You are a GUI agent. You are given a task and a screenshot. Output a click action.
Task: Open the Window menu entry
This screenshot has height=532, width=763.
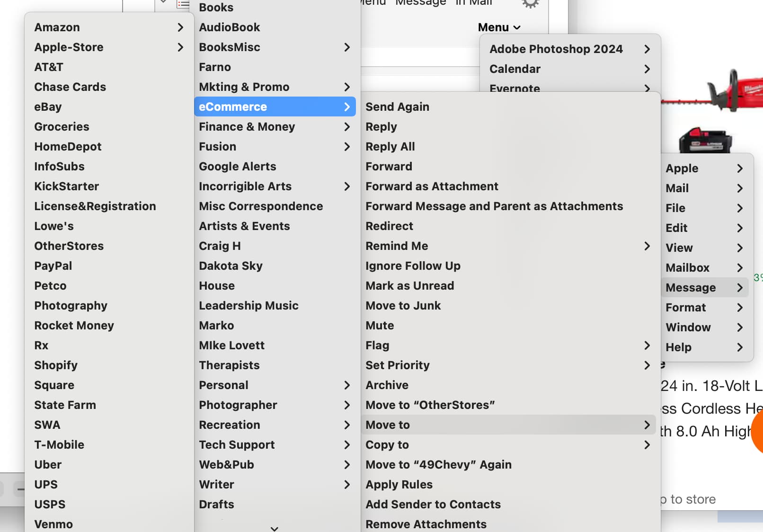pyautogui.click(x=705, y=328)
